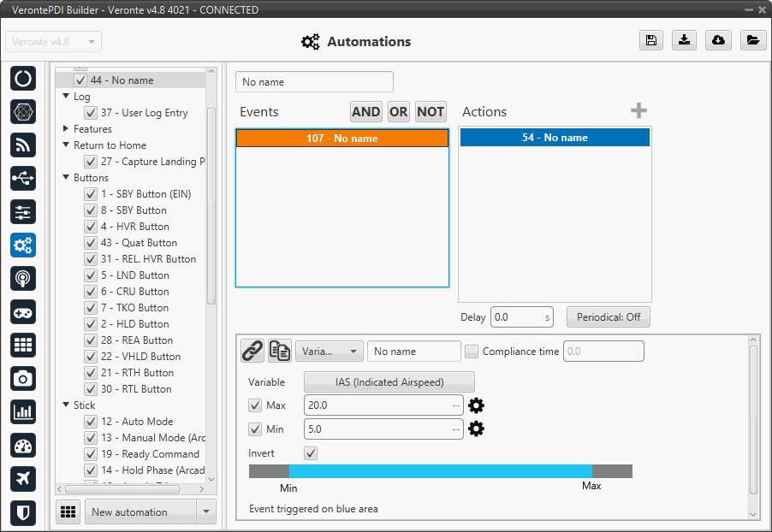The height and width of the screenshot is (532, 772).
Task: Select '12 - Auto Mode' in automation tree
Action: [x=137, y=422]
